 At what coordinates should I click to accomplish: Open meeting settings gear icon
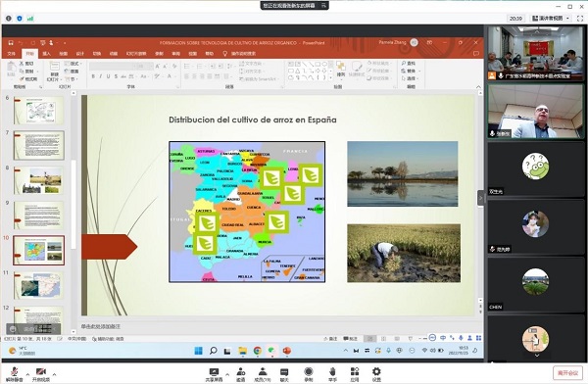coord(376,374)
